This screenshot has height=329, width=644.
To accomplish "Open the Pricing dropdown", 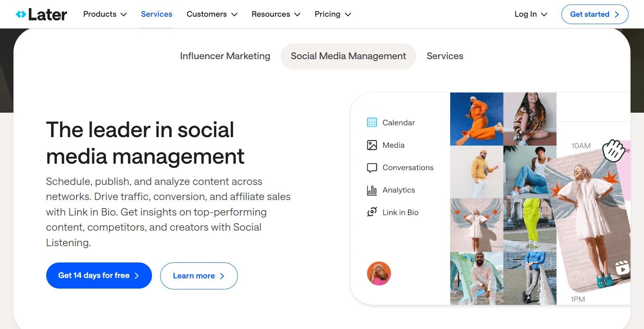I will coord(333,14).
